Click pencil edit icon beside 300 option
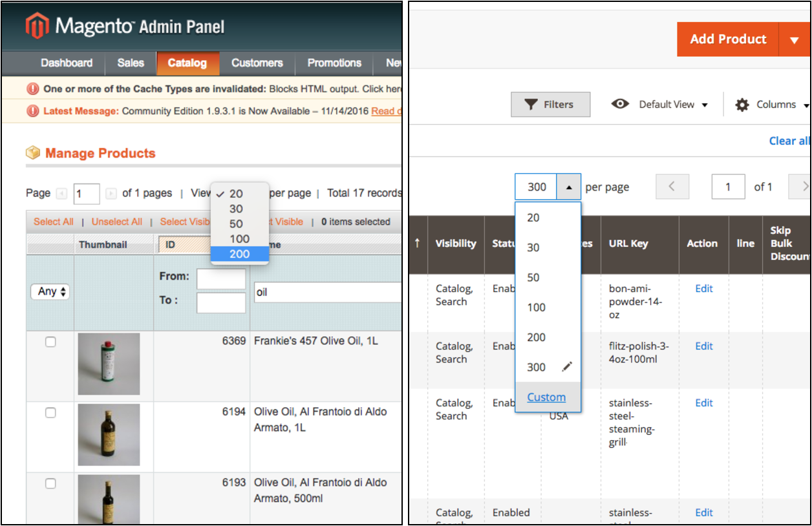Viewport: 812px width, 526px height. (567, 367)
